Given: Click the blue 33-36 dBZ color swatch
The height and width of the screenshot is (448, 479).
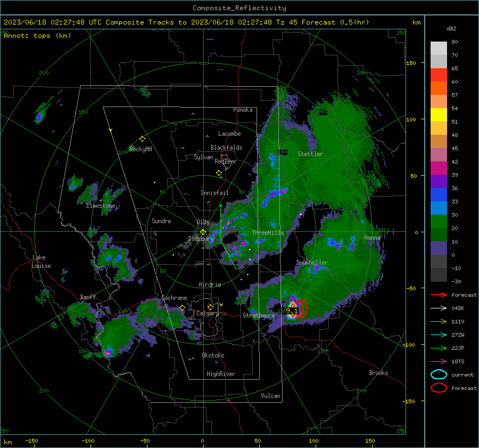Looking at the screenshot, I should pyautogui.click(x=439, y=195).
